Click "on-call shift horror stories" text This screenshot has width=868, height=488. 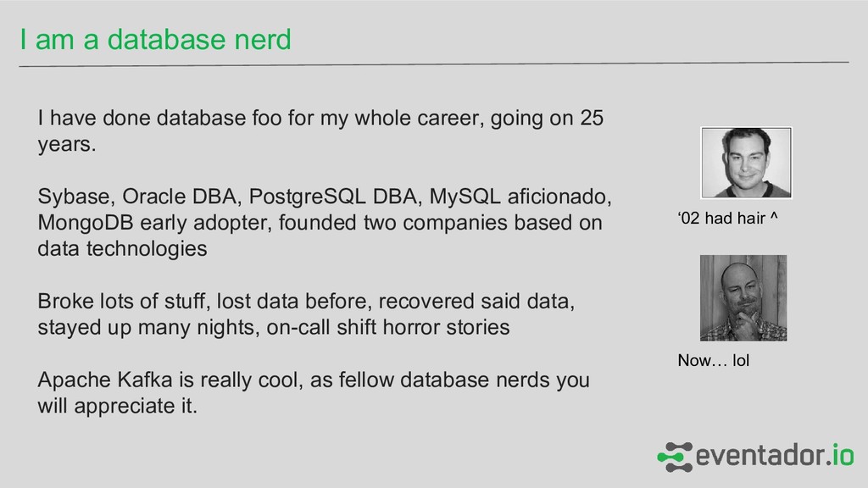coord(387,328)
